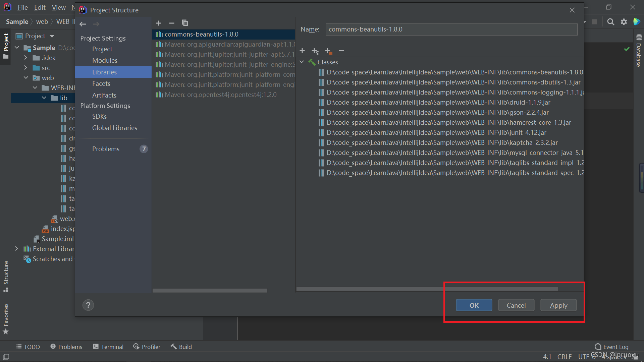Collapse the WEB-INF folder

35,88
